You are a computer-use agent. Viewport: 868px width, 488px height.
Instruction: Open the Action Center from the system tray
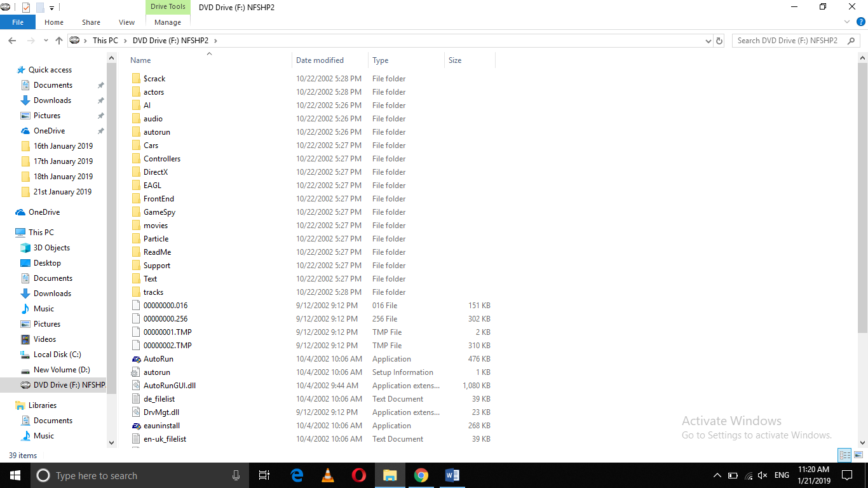(x=846, y=475)
